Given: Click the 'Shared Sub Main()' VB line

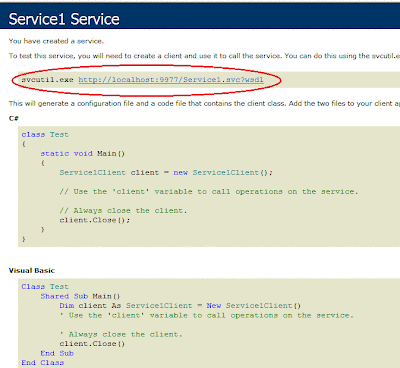Looking at the screenshot, I should tap(80, 296).
